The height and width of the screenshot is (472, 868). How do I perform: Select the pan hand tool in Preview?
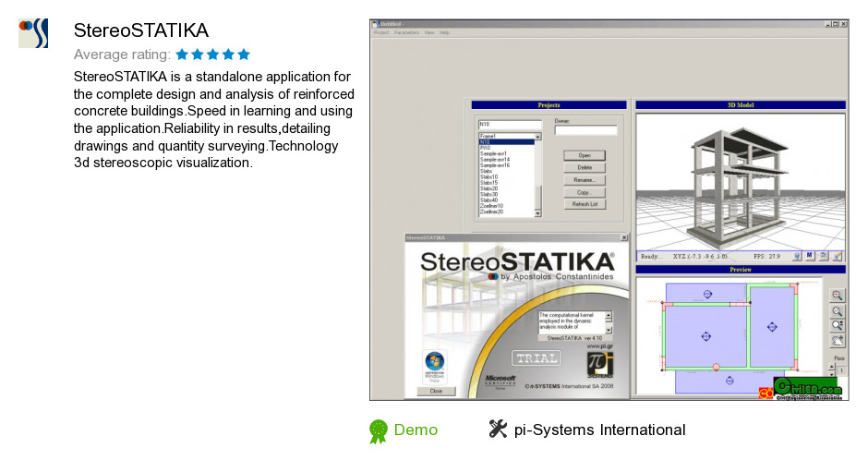click(837, 341)
